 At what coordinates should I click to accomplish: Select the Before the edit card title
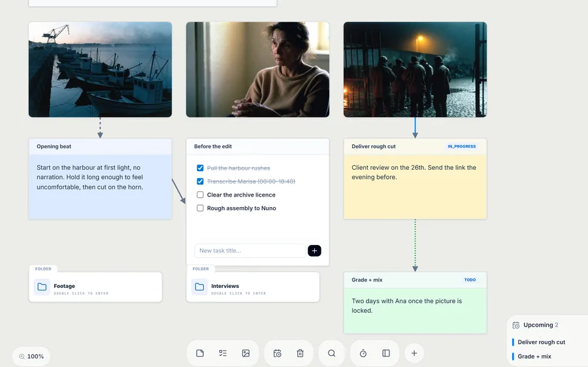213,146
